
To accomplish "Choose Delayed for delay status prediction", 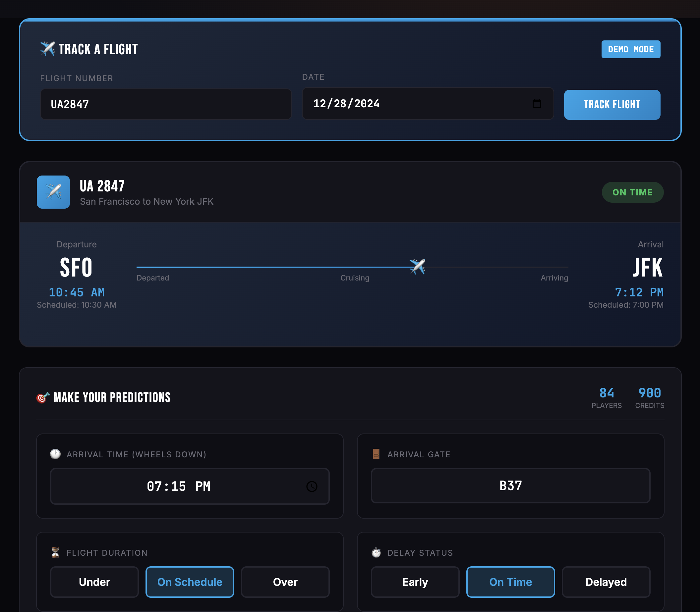I will click(x=606, y=582).
